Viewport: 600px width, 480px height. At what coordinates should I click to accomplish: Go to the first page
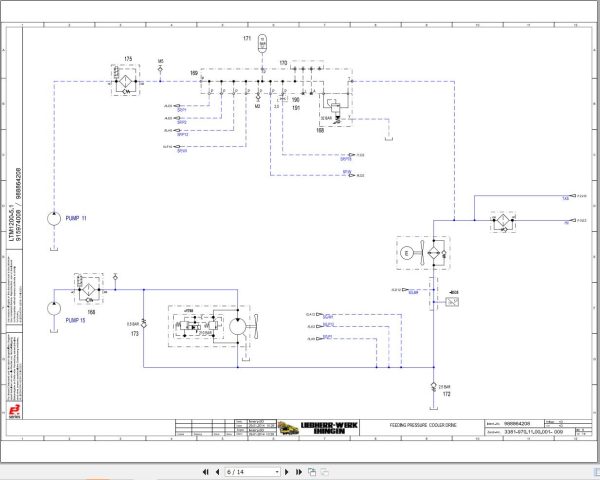[205, 472]
